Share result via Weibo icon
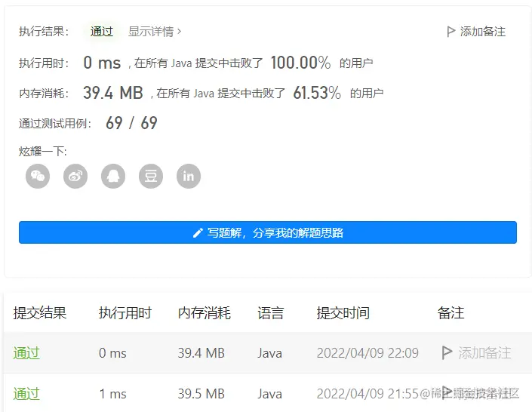Viewport: 532px width, 412px height. (x=75, y=176)
